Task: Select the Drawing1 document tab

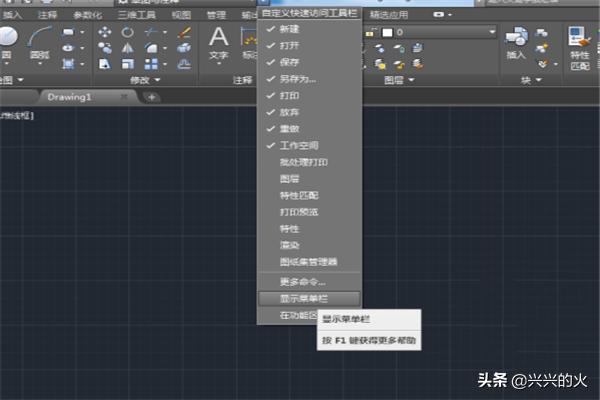Action: coord(70,97)
